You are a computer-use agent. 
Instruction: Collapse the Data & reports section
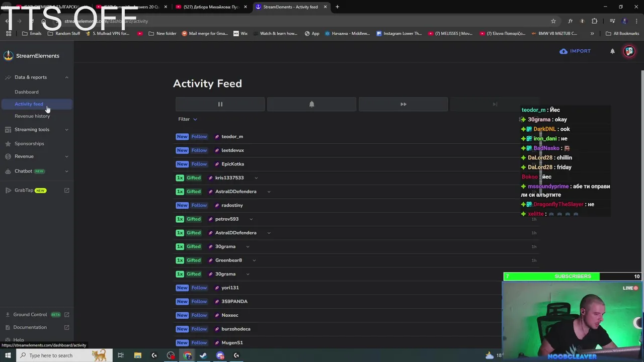(x=66, y=77)
